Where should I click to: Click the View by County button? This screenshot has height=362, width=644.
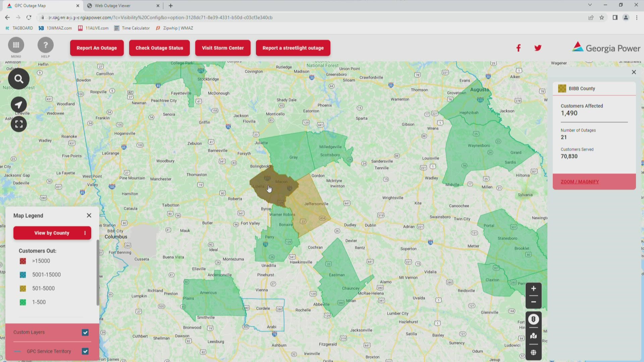(x=52, y=233)
